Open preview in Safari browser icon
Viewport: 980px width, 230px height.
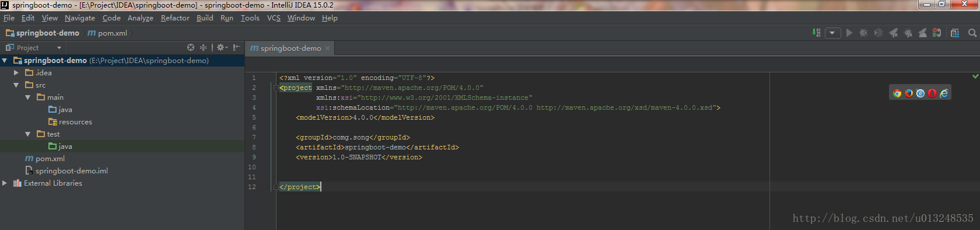click(x=921, y=93)
